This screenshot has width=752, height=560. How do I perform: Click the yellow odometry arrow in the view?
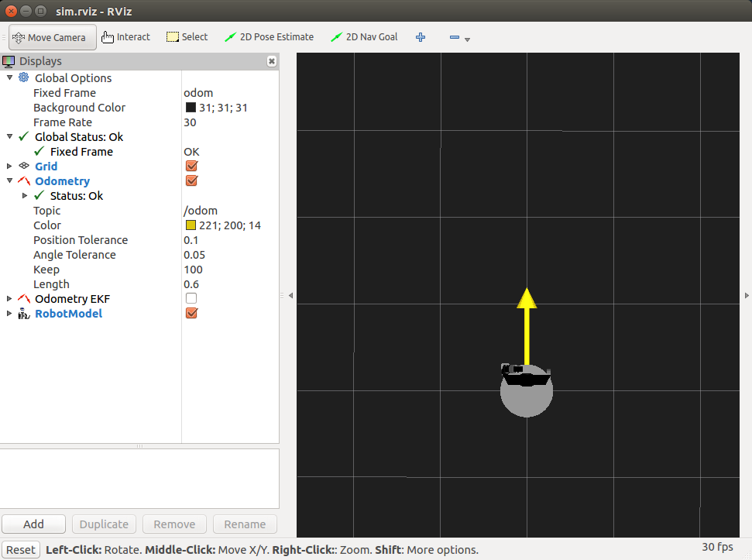pyautogui.click(x=527, y=326)
